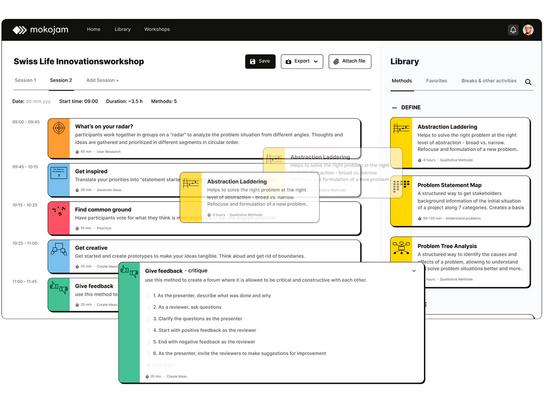The width and height of the screenshot is (544, 408).
Task: Click the Attach file button
Action: [x=350, y=61]
